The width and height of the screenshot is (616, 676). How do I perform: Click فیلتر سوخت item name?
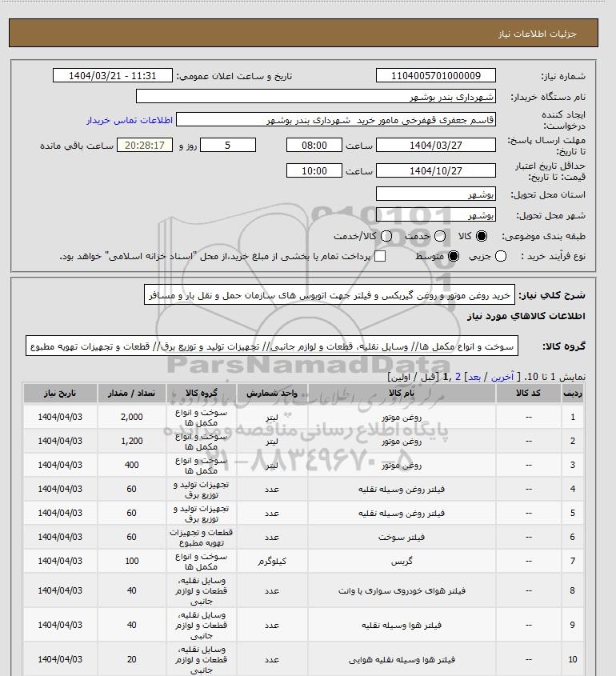coord(402,537)
